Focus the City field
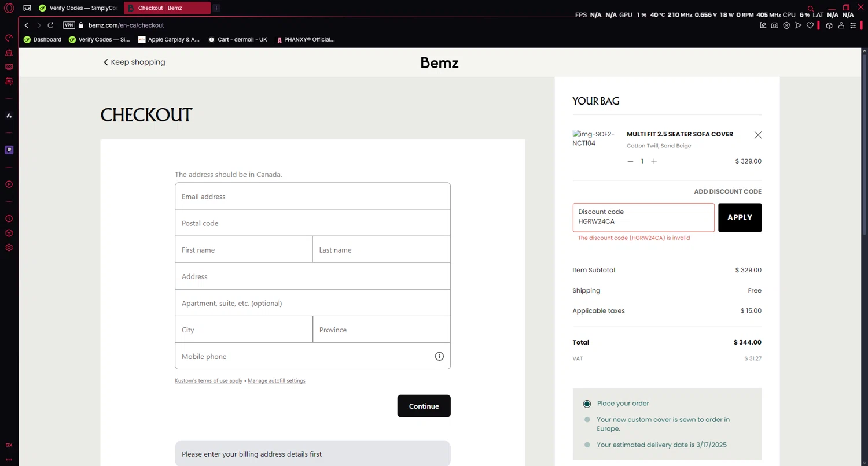The height and width of the screenshot is (466, 868). click(244, 330)
